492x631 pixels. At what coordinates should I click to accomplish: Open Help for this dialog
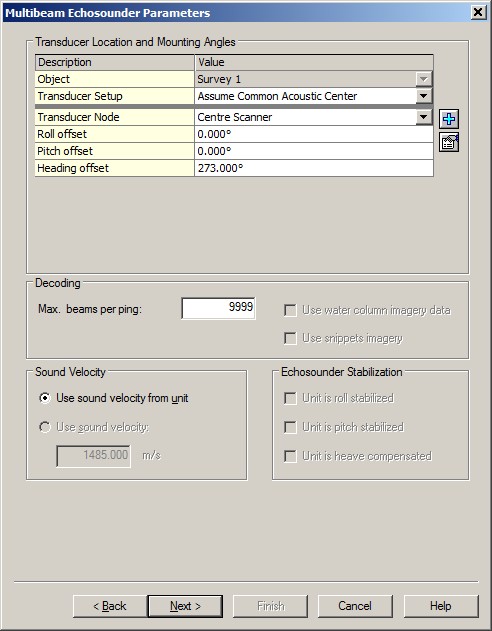pyautogui.click(x=441, y=606)
